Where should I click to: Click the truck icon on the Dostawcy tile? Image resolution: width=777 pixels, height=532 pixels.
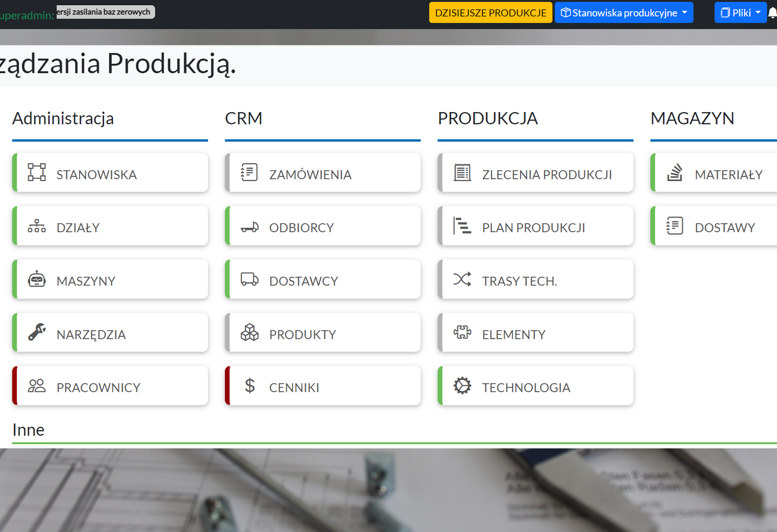click(250, 279)
